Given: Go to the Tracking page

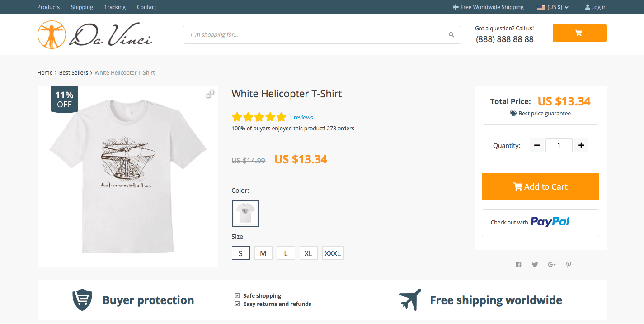Looking at the screenshot, I should [x=115, y=7].
